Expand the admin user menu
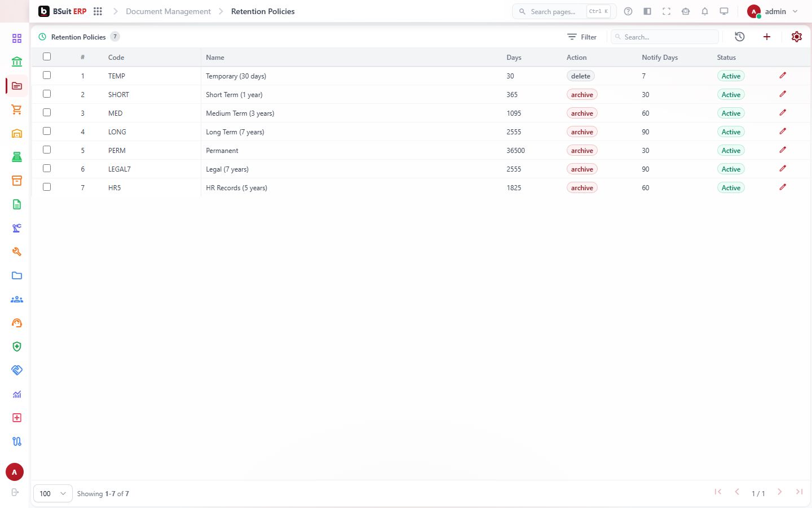The image size is (812, 508). 773,11
